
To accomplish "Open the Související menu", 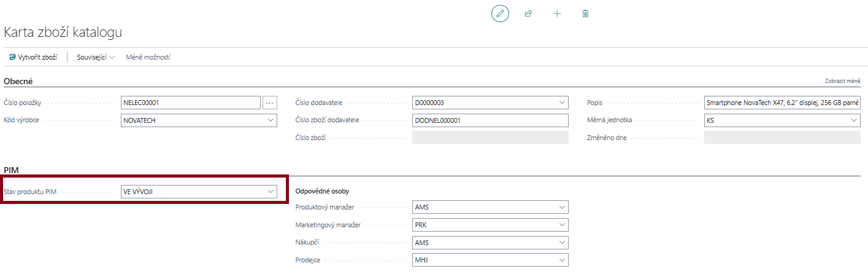I will [x=96, y=57].
